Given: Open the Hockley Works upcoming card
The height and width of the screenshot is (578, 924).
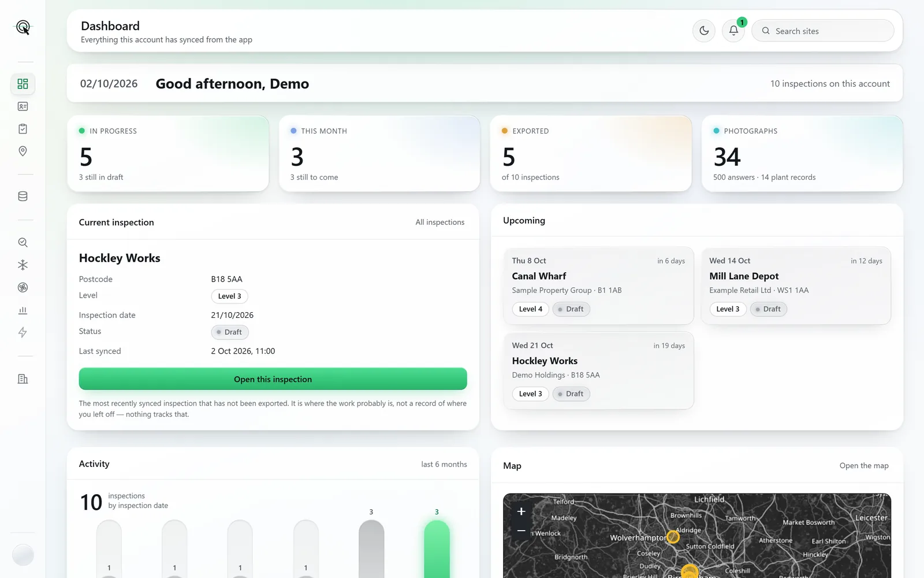Looking at the screenshot, I should pyautogui.click(x=598, y=370).
